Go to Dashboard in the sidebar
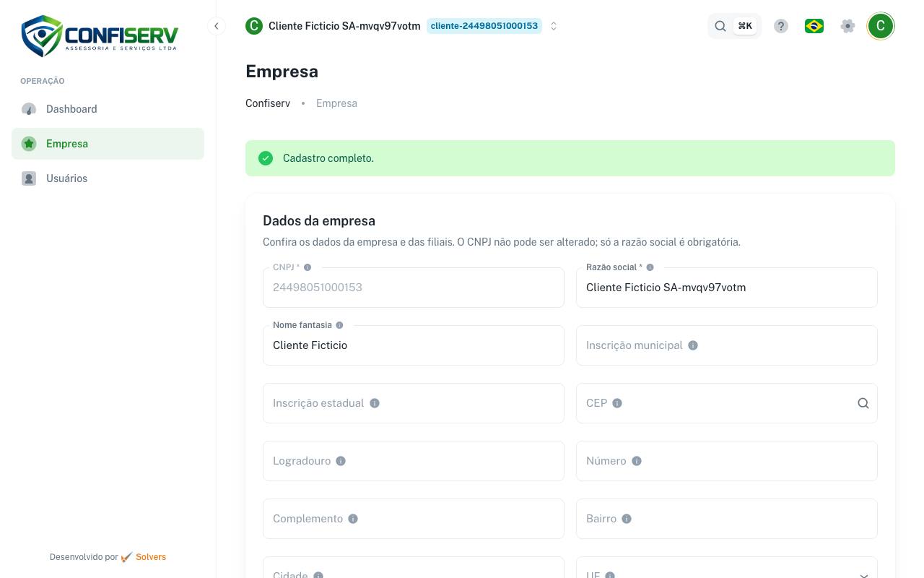Screen dimensions: 924x578 point(108,109)
